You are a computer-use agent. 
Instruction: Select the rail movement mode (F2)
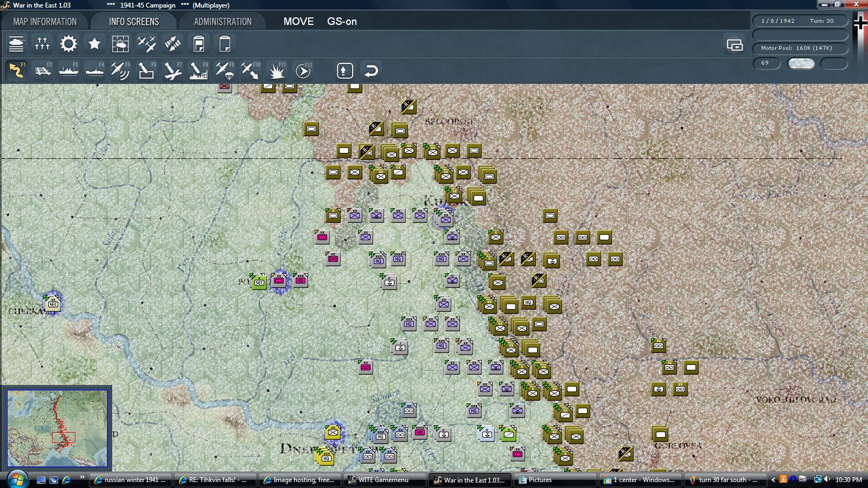(x=42, y=69)
